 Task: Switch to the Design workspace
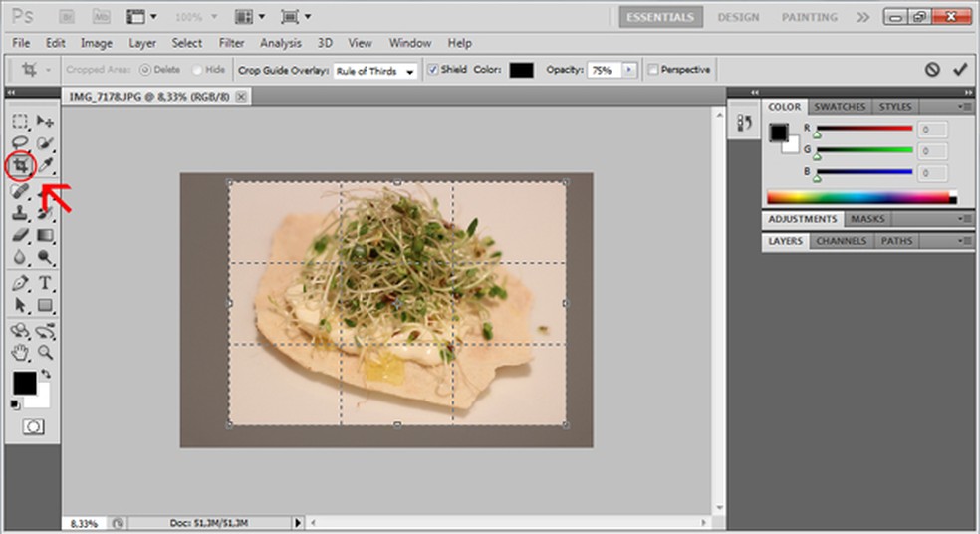(738, 17)
